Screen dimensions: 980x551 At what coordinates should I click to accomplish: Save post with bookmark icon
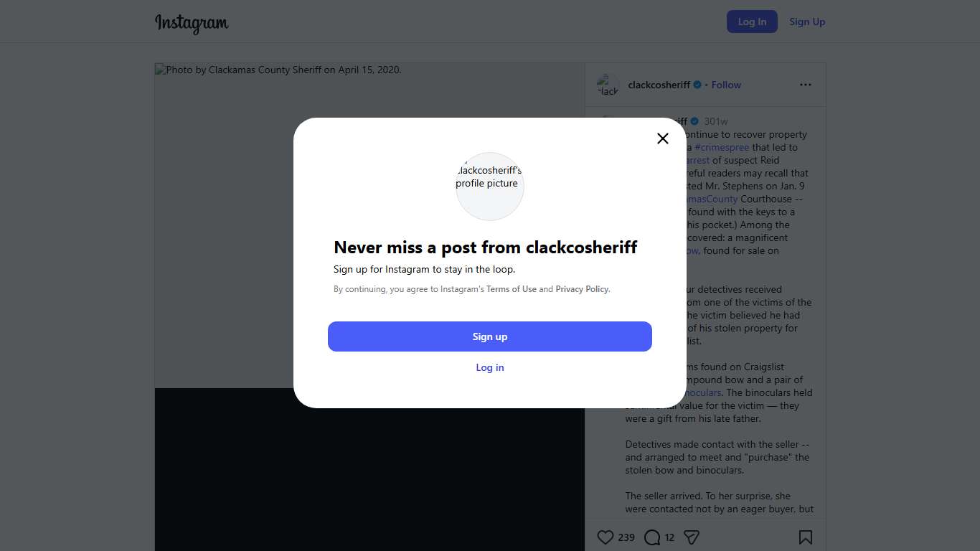point(806,537)
